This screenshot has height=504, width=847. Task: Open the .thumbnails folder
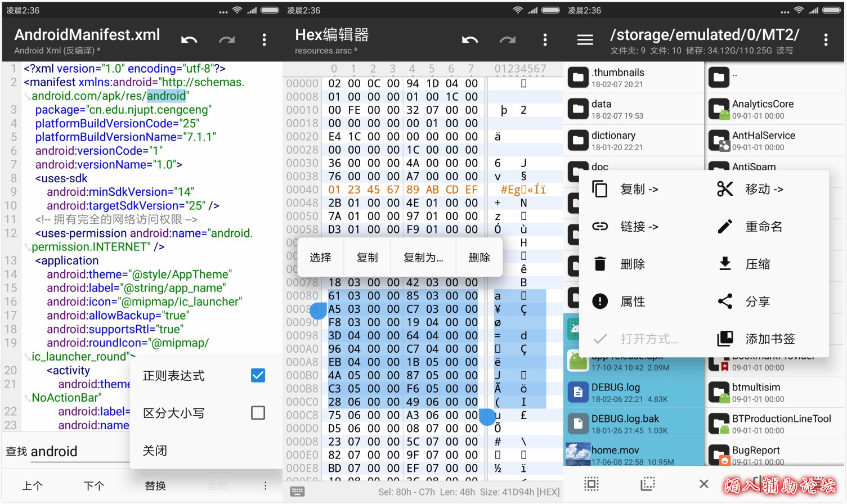(634, 78)
